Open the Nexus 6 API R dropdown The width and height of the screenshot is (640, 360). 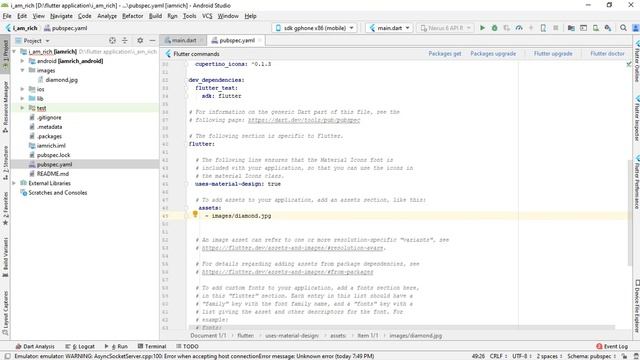(x=446, y=28)
